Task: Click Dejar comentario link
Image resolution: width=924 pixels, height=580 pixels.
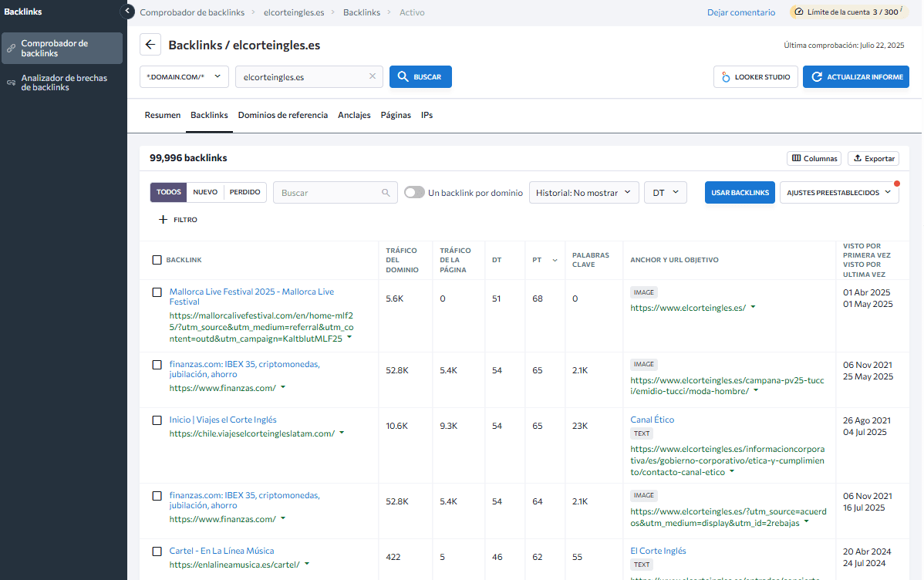Action: coord(740,12)
